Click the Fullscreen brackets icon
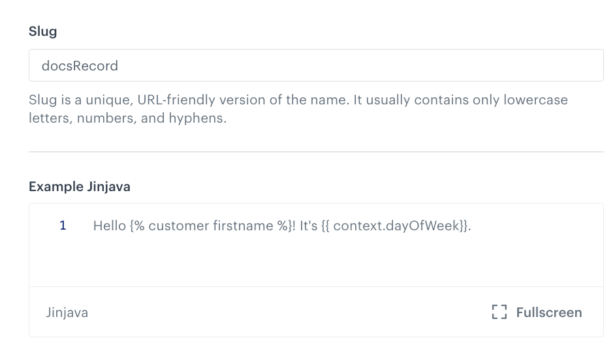615x364 pixels. (499, 312)
